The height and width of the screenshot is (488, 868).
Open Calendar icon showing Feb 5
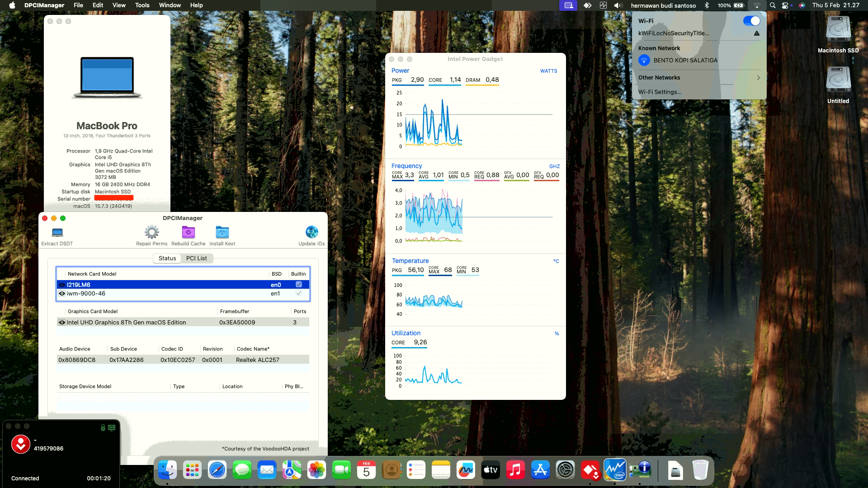click(366, 470)
